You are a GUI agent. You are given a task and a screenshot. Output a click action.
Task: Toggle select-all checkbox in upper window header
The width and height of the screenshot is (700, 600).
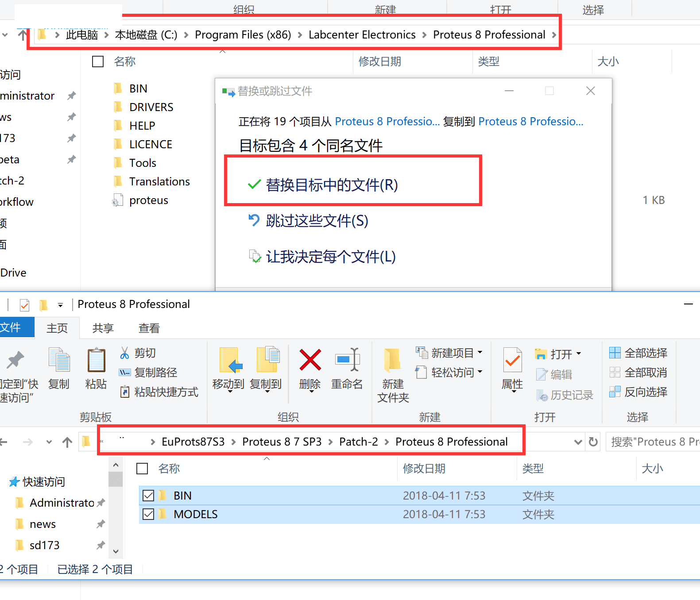click(x=98, y=62)
